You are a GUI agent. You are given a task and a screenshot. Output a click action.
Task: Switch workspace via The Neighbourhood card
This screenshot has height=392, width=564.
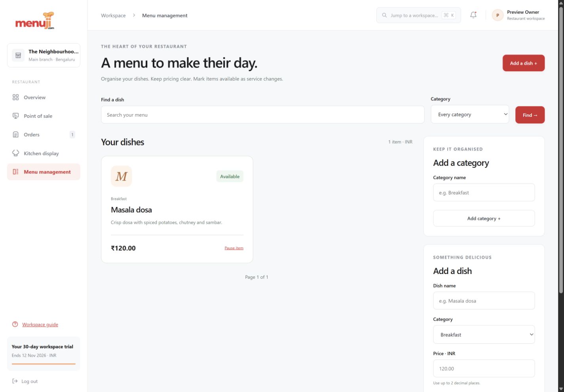[x=44, y=55]
